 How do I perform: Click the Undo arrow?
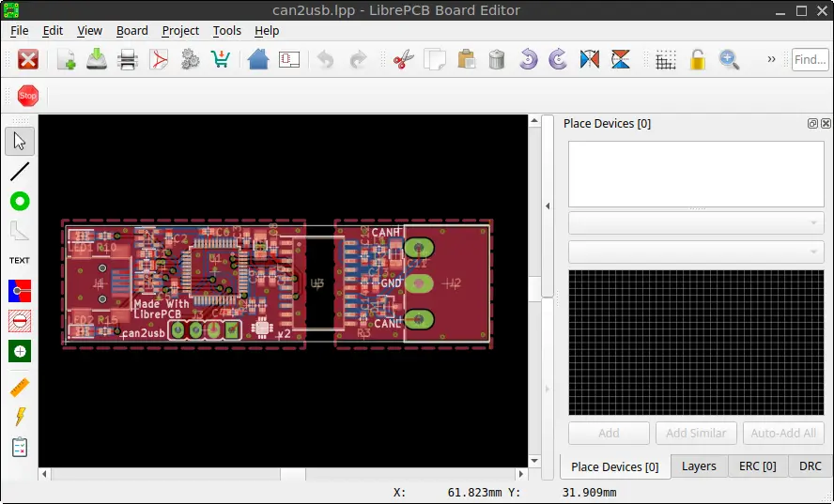(x=326, y=59)
